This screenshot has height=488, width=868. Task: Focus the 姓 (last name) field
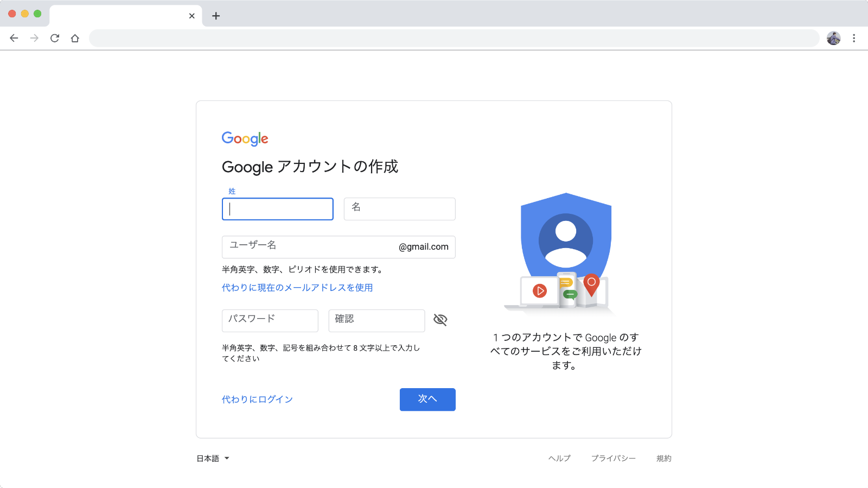click(x=278, y=209)
